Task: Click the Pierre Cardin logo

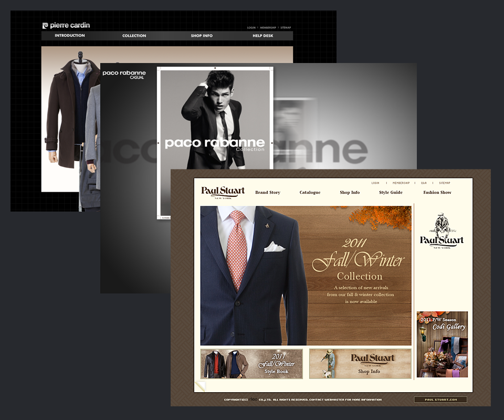Action: [x=66, y=25]
